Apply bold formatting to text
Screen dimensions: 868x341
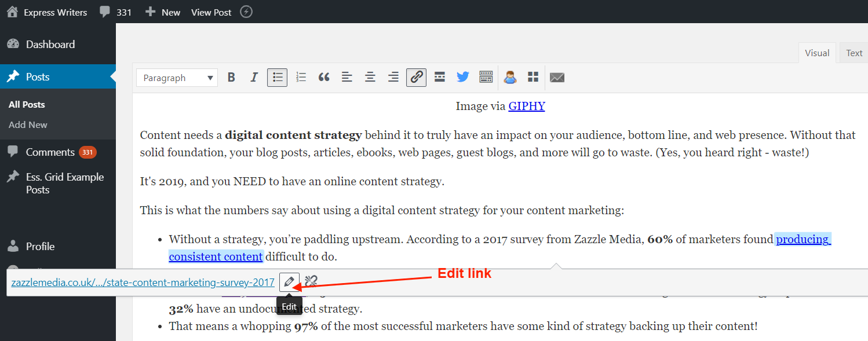(231, 77)
